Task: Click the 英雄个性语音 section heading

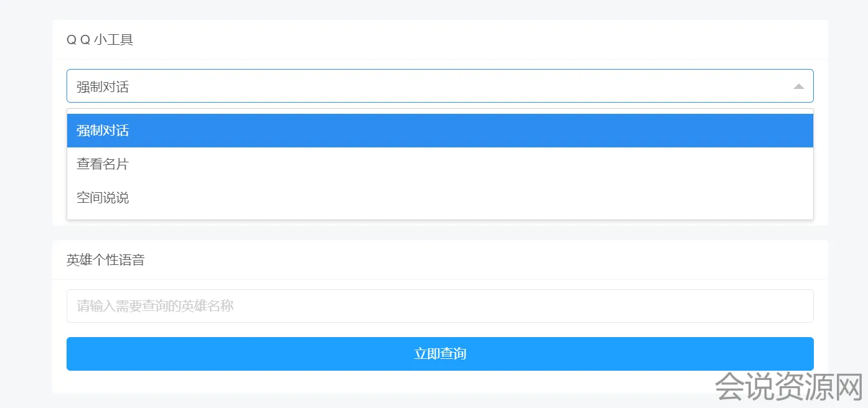Action: coord(105,260)
